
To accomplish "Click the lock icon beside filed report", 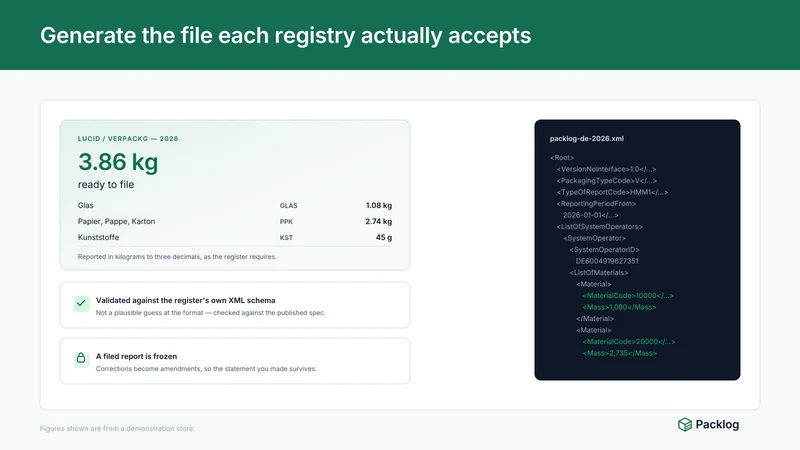I will click(x=81, y=358).
